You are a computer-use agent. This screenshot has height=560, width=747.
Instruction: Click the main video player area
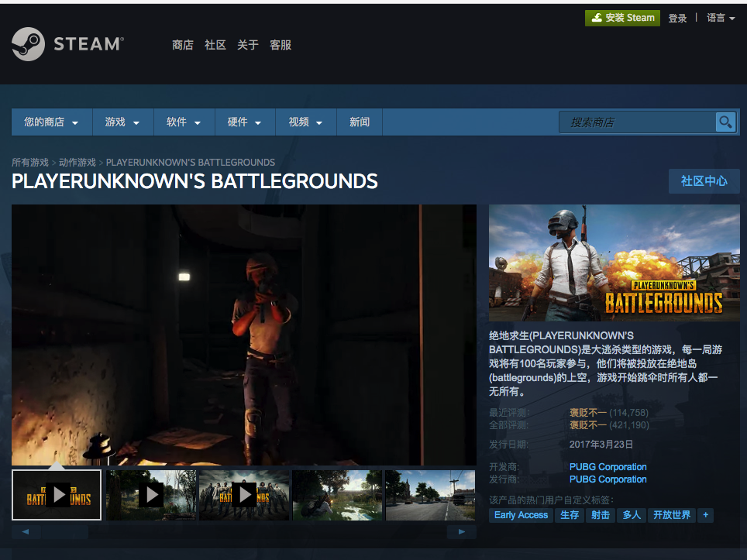244,335
